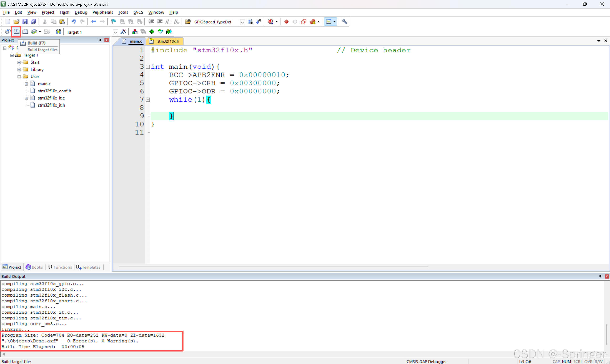This screenshot has height=364, width=610.
Task: Open the Flash menu
Action: (64, 12)
